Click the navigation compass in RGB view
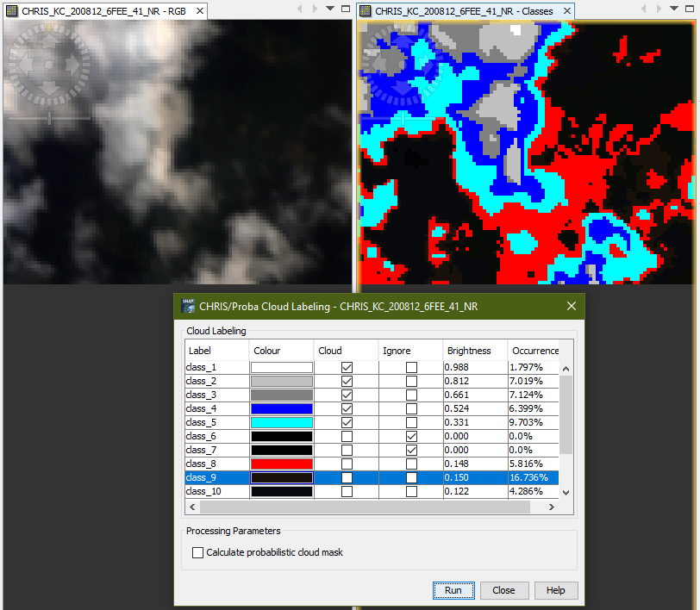Screen dimensions: 700x610 49,65
